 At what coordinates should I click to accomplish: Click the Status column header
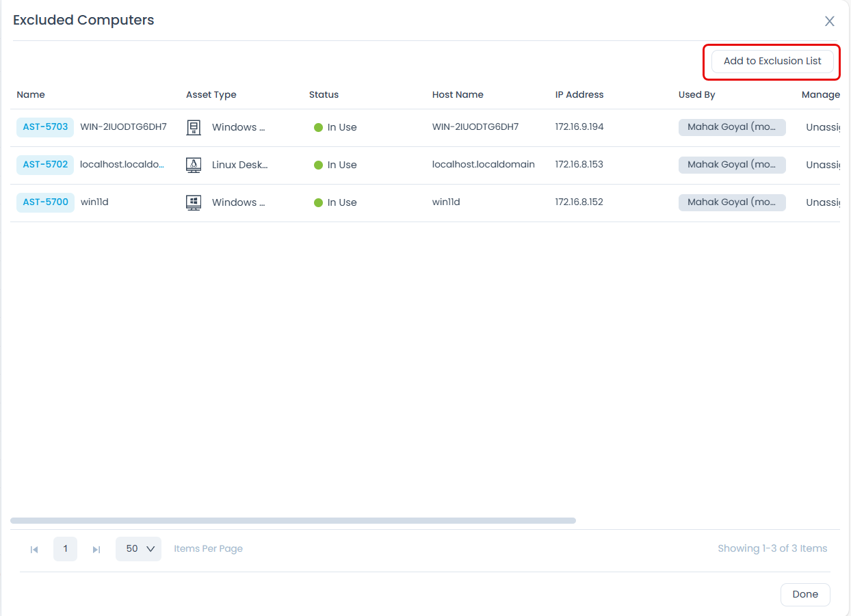[324, 95]
